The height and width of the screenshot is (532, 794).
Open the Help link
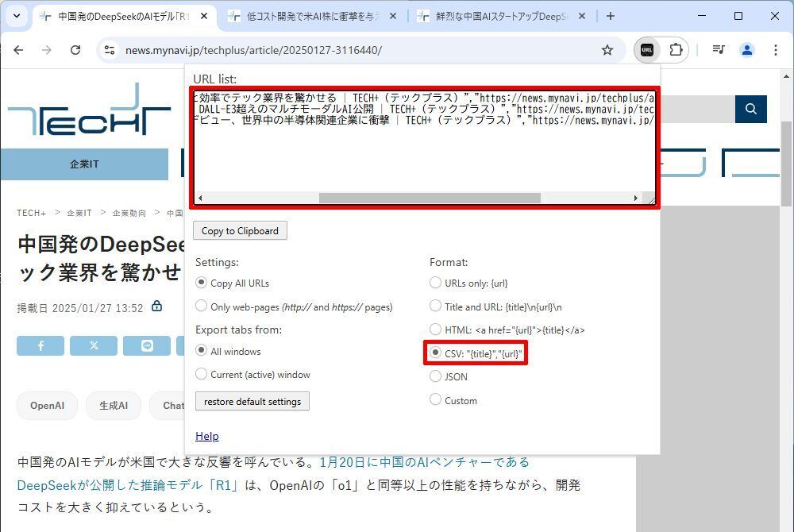(x=207, y=437)
